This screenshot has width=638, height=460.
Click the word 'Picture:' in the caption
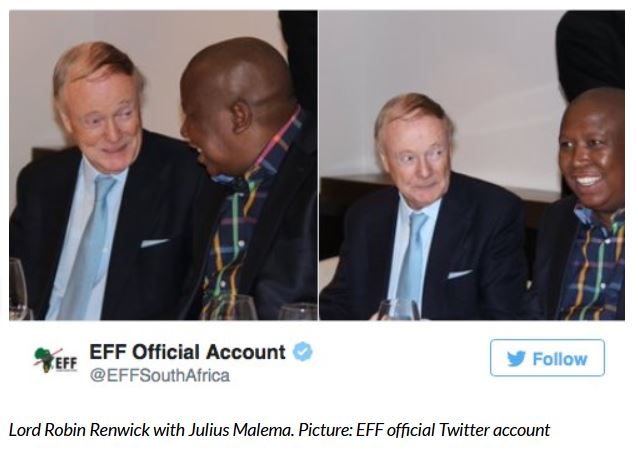325,430
